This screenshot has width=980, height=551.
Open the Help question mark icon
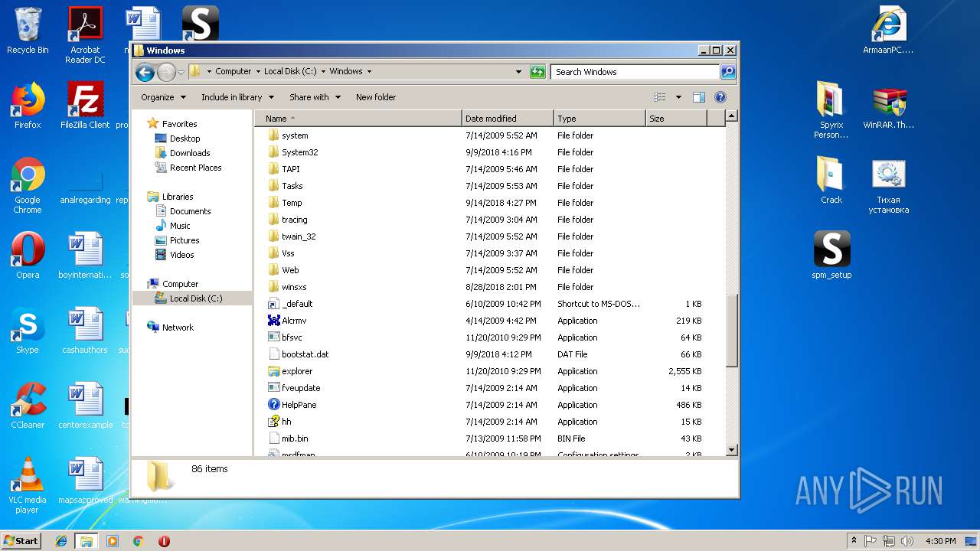click(720, 97)
